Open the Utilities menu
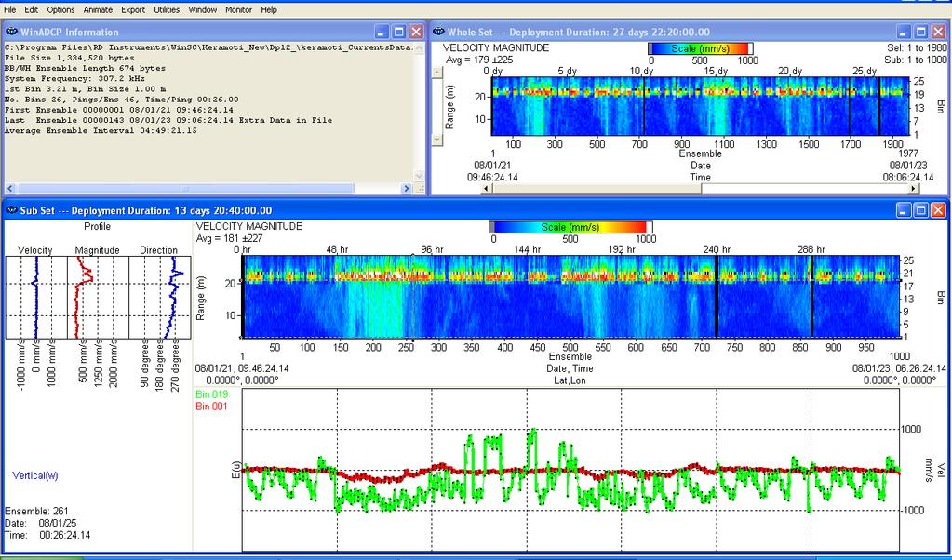Screen dimensions: 952x560 pos(167,9)
